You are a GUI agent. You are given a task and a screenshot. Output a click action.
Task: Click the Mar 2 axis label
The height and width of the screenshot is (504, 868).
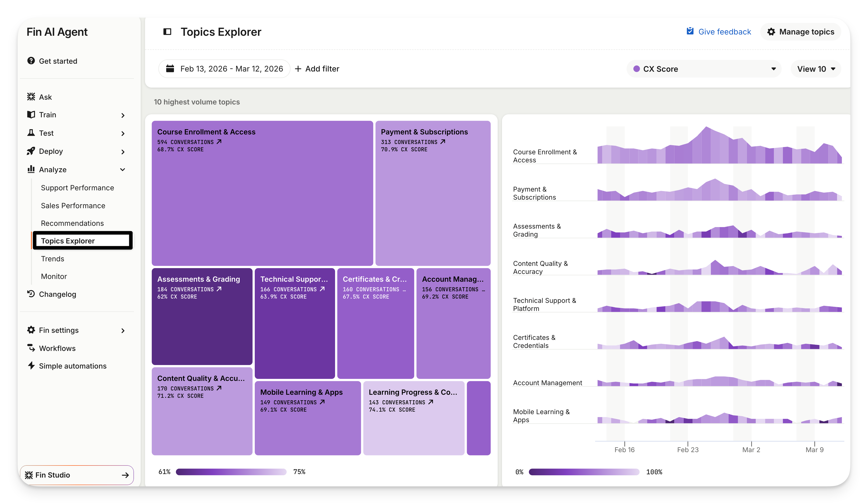pyautogui.click(x=751, y=450)
